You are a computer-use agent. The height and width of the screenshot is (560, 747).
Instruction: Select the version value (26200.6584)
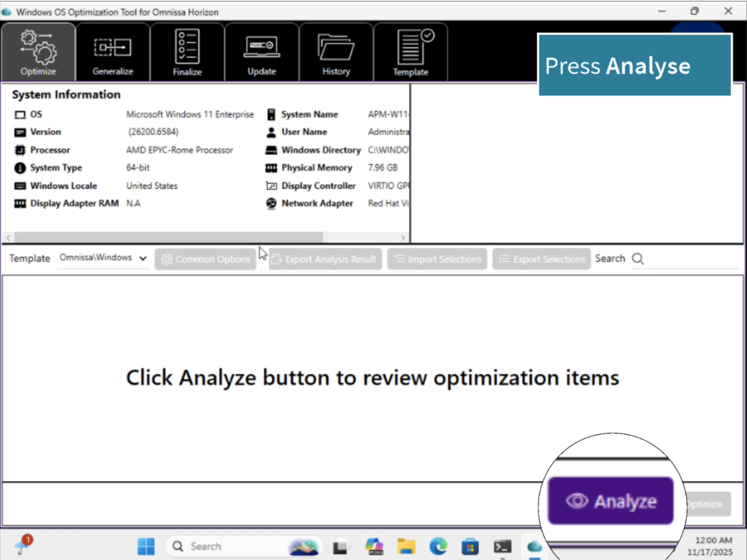[153, 132]
